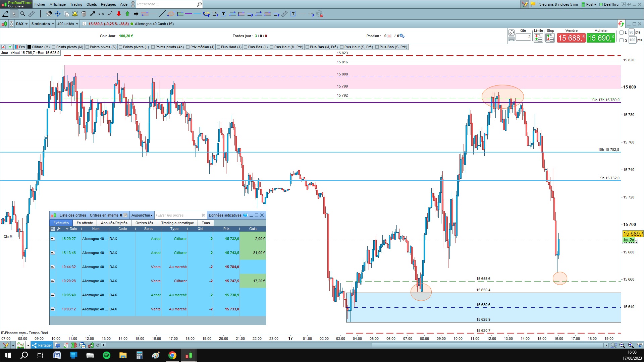Screen dimensions: 644x362
Task: Toggle the Points pivots (M) checkbox
Action: 54,47
